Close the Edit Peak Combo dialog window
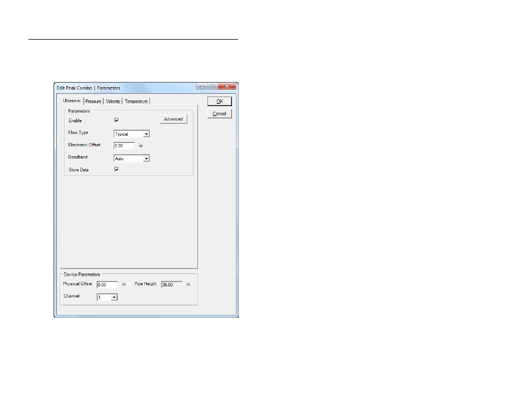Screen dimensions: 532x412 (x=227, y=87)
